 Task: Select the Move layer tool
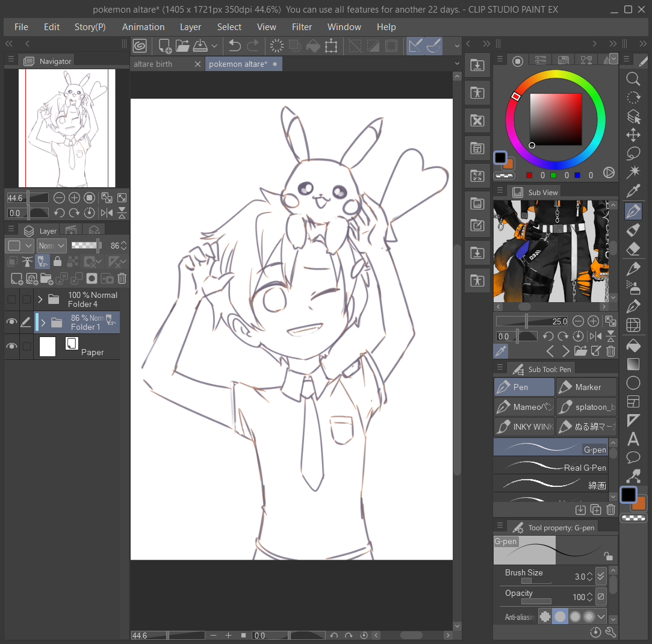(633, 135)
